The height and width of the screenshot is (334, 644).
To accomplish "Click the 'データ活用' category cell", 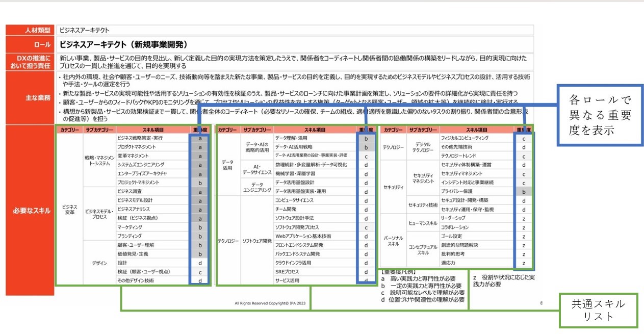I will [227, 165].
